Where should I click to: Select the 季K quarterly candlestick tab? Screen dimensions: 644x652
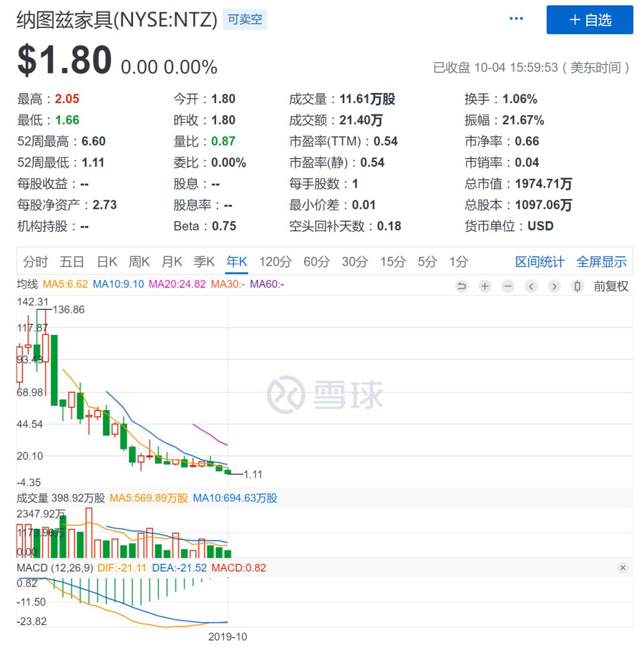[x=204, y=262]
